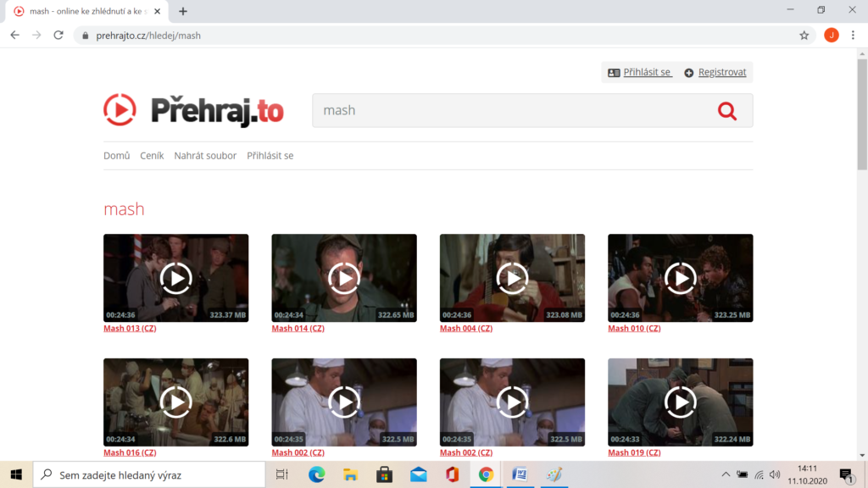Open the Mash 013 (CZ) title link
The image size is (868, 488).
pyautogui.click(x=130, y=328)
